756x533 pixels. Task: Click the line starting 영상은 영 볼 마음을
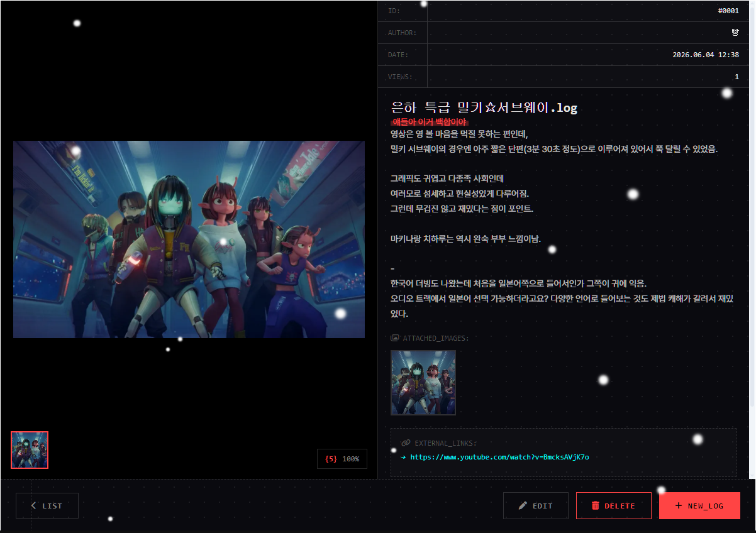pyautogui.click(x=459, y=134)
